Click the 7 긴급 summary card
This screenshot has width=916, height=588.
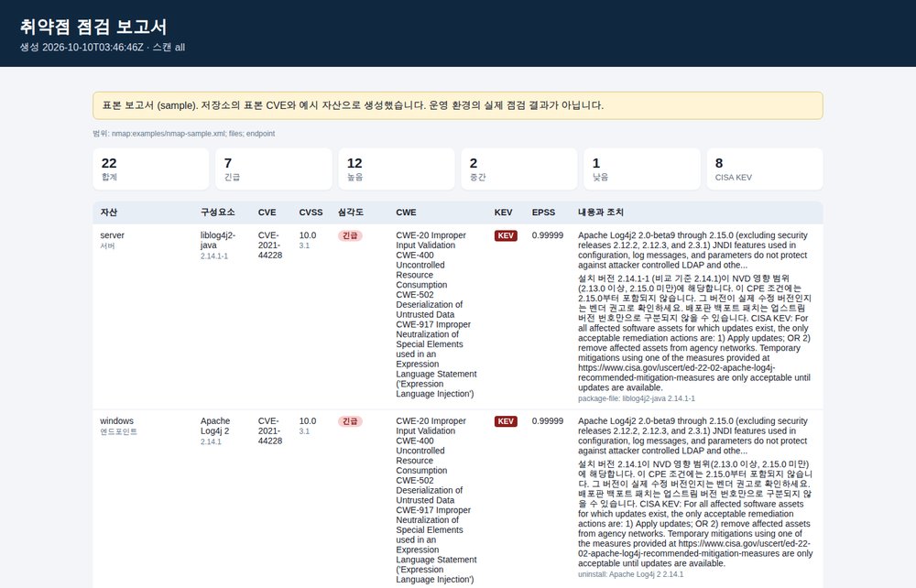point(273,169)
